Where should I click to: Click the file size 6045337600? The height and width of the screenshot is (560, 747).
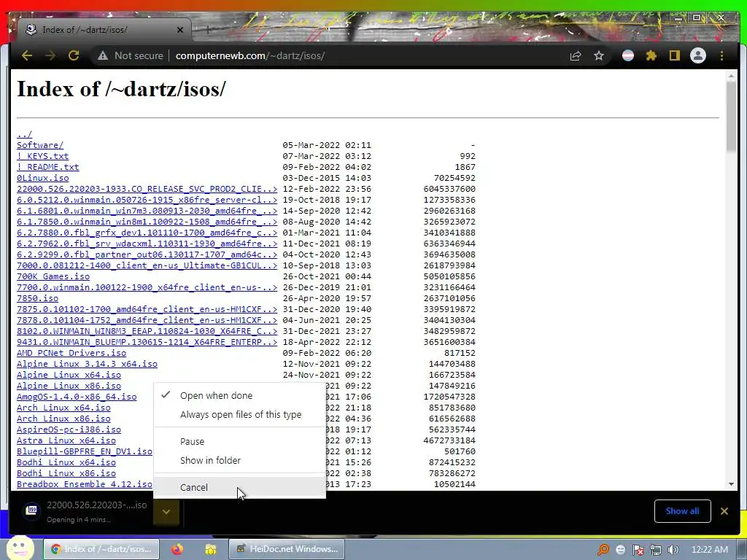tap(449, 189)
